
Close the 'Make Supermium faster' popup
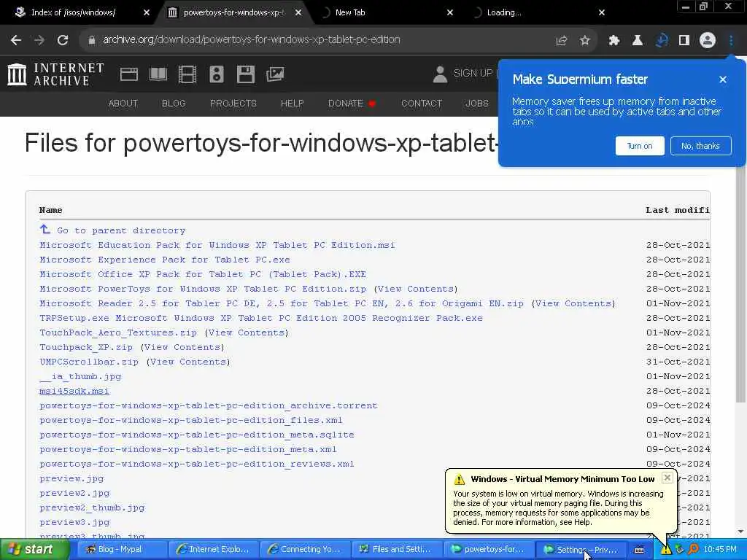tap(723, 79)
